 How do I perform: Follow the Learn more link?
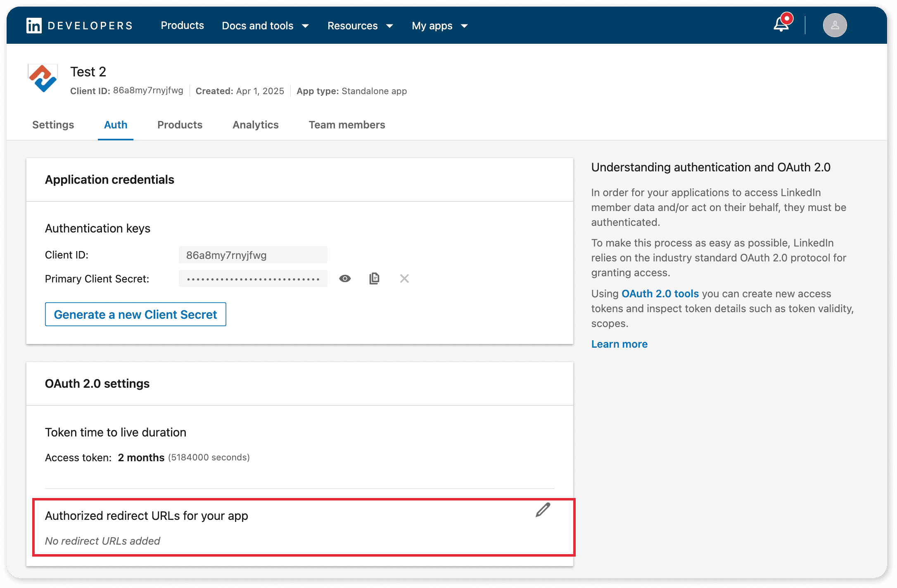point(619,344)
